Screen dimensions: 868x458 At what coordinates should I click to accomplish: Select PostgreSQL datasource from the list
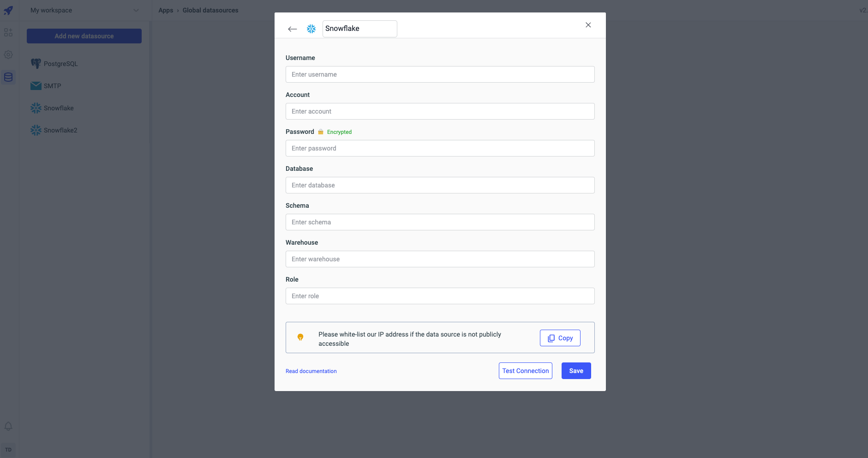(60, 64)
